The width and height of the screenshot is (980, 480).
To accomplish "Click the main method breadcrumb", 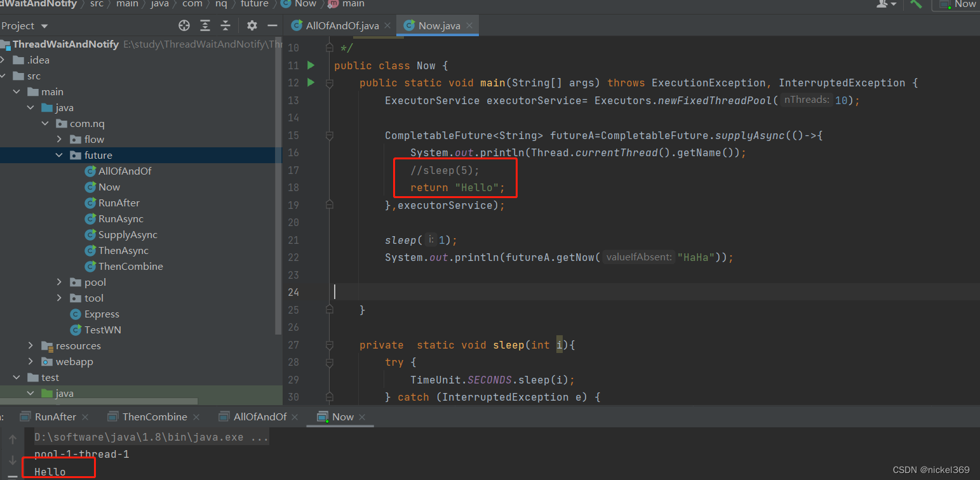I will coord(353,4).
